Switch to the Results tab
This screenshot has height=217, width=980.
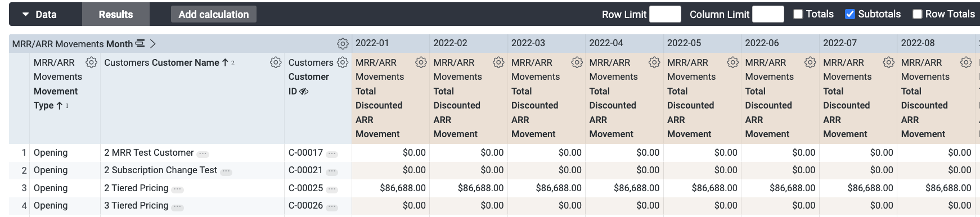(x=116, y=15)
